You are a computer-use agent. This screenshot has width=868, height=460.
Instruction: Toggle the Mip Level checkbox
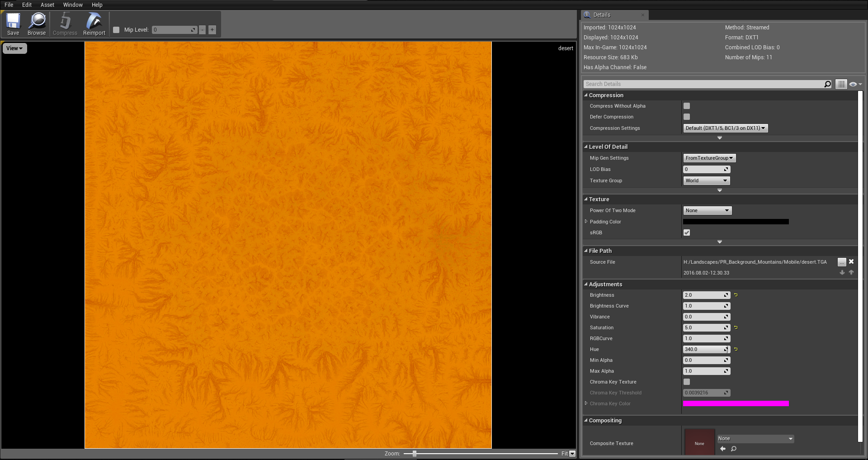click(116, 30)
